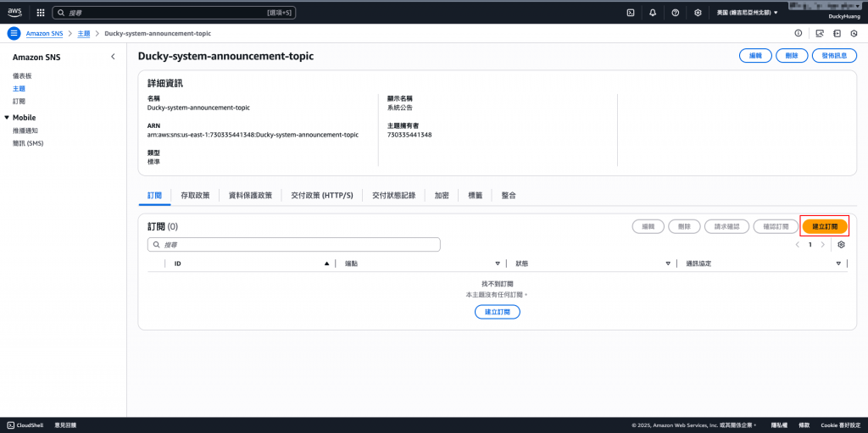Sort subscriptions by the ID column arrow
The width and height of the screenshot is (868, 433).
tap(326, 264)
